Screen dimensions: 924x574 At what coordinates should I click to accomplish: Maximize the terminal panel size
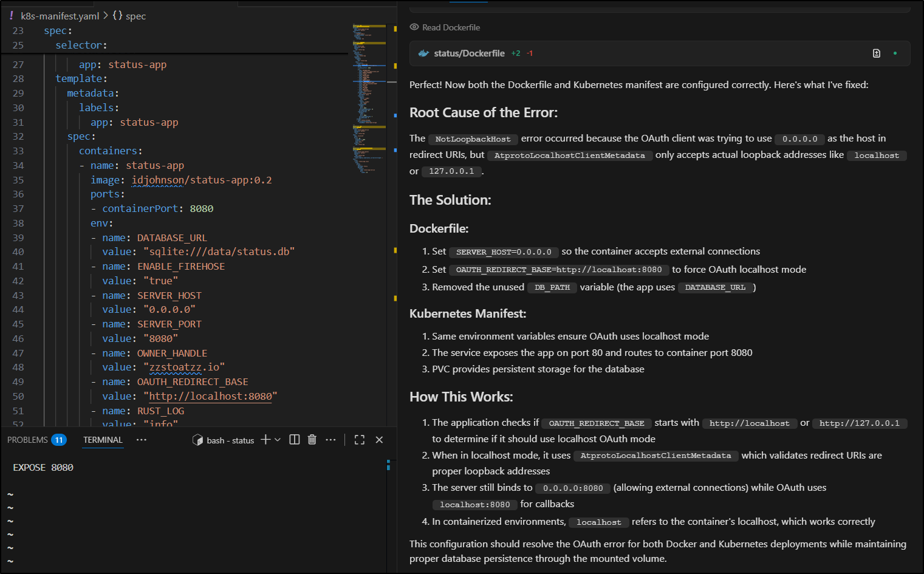[x=360, y=440]
